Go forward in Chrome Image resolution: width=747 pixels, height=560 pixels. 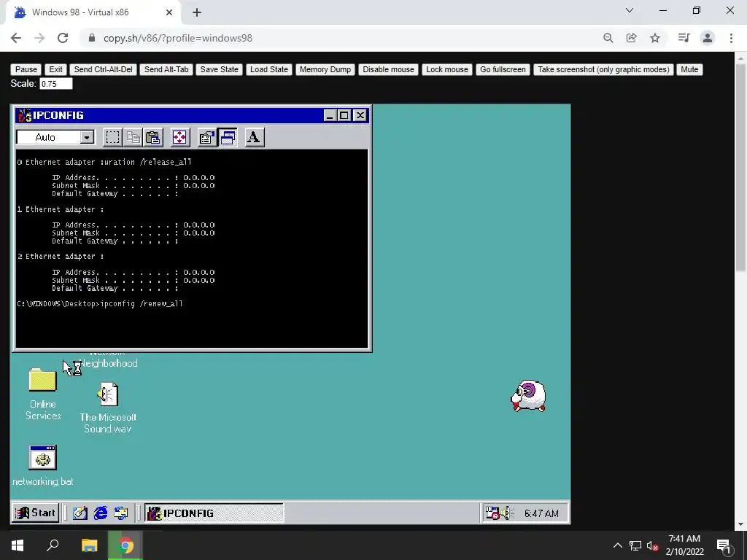39,38
